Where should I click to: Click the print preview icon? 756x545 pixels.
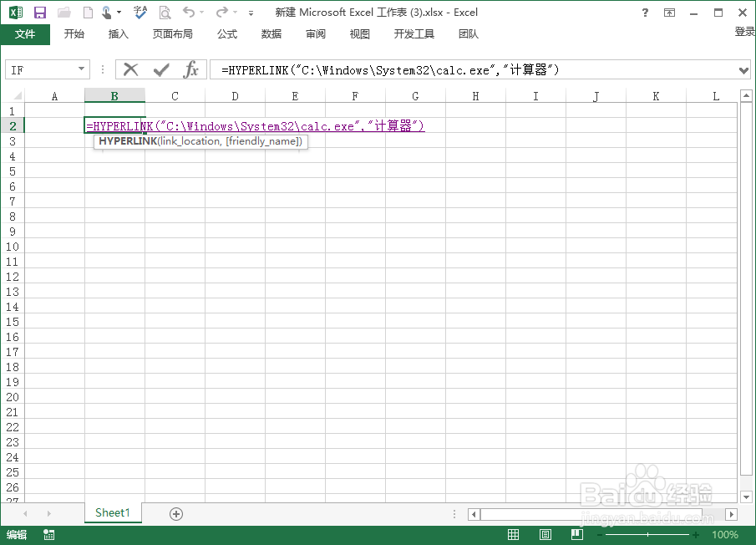(165, 13)
